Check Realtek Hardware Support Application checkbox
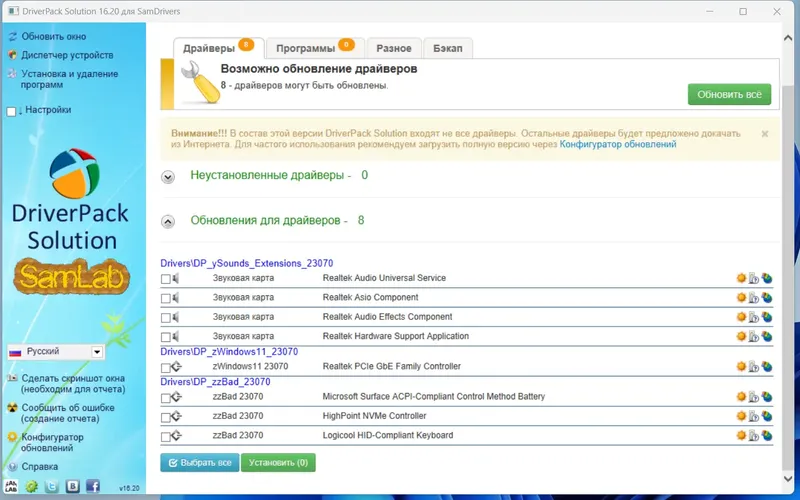Viewport: 800px width, 500px height. tap(165, 337)
